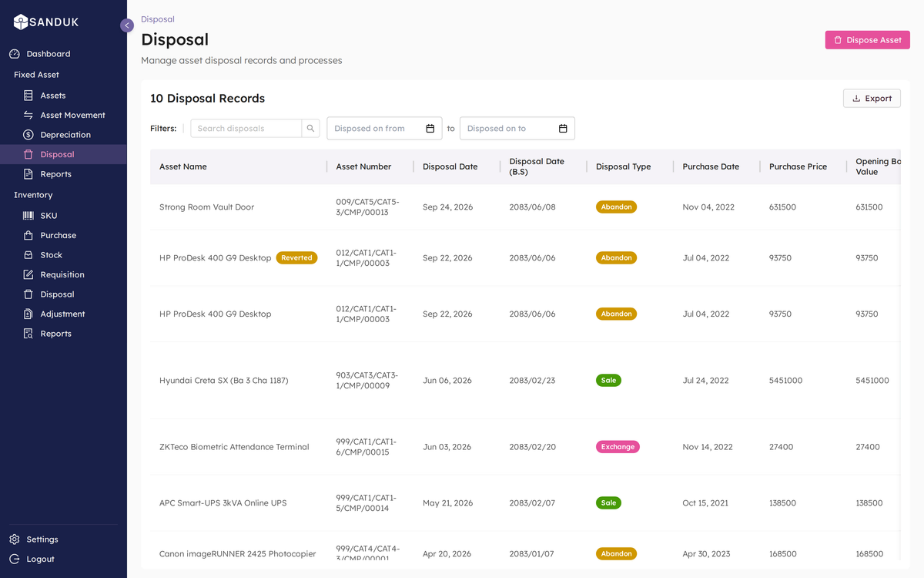Select APC Smart-UPS 3kVA Online UPS
This screenshot has height=578, width=924.
tap(223, 503)
